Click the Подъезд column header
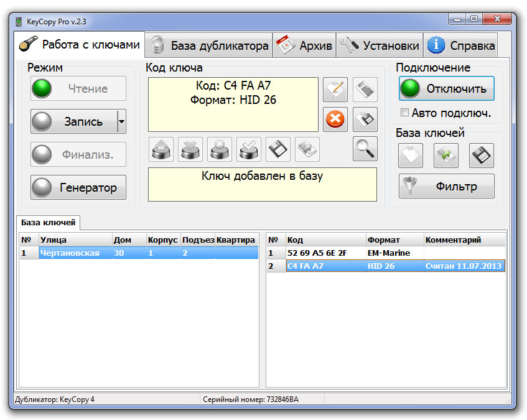The image size is (527, 420). tap(198, 240)
